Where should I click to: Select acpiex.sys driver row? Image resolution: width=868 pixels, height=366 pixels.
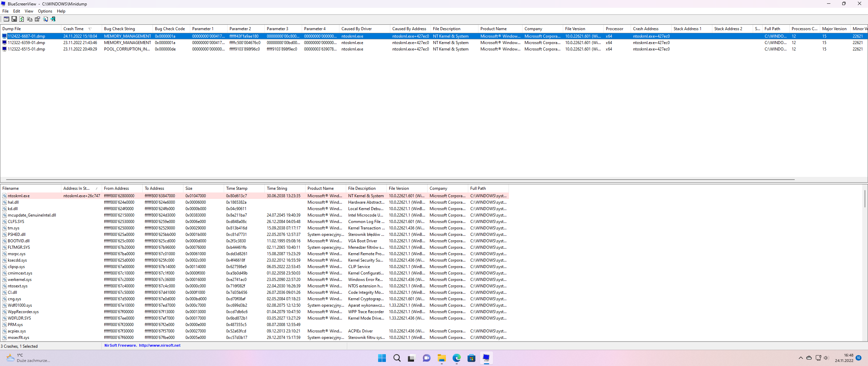(254, 331)
